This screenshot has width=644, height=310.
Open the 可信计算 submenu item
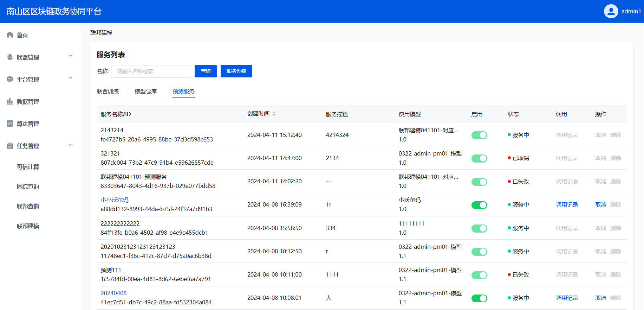28,167
